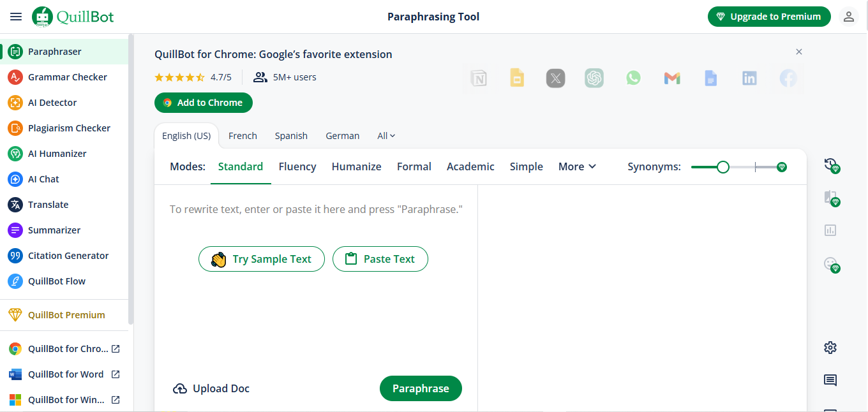This screenshot has width=868, height=412.
Task: Expand the More modes dropdown
Action: point(577,166)
